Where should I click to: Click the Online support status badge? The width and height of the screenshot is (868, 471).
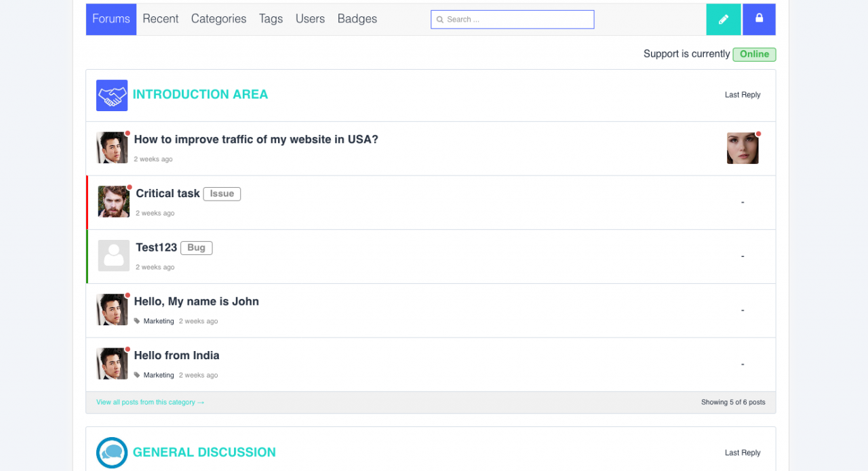tap(754, 54)
